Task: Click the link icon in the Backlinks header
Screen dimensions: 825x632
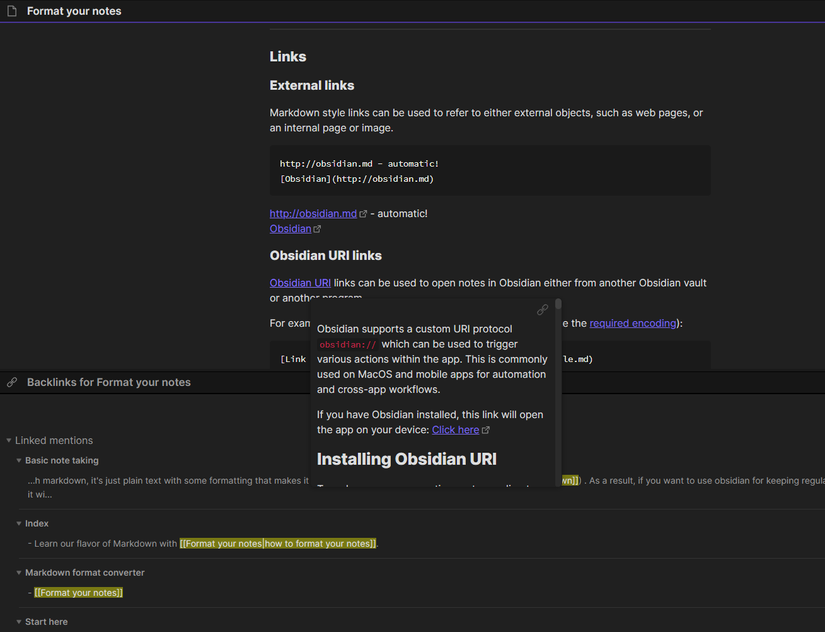Action: click(12, 382)
